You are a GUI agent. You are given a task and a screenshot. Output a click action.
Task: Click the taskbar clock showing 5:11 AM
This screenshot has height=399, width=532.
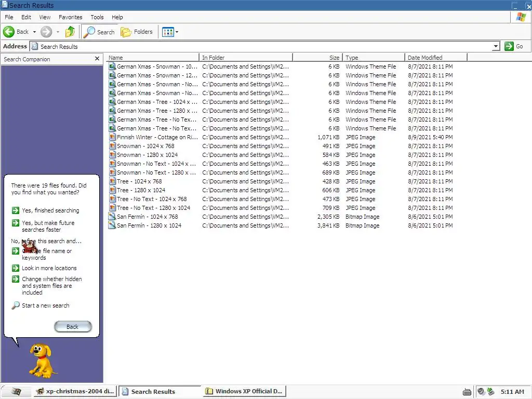(512, 392)
